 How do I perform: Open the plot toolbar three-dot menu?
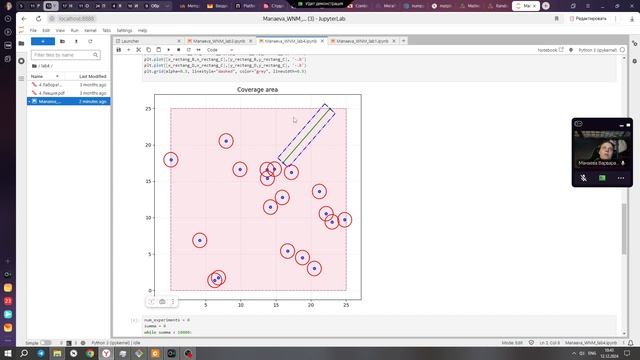pyautogui.click(x=173, y=302)
